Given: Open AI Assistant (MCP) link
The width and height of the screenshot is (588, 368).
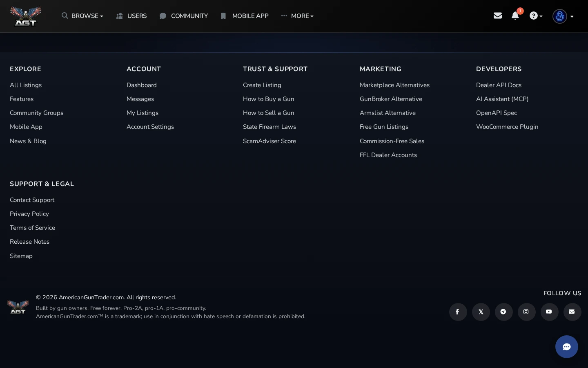Looking at the screenshot, I should [502, 99].
